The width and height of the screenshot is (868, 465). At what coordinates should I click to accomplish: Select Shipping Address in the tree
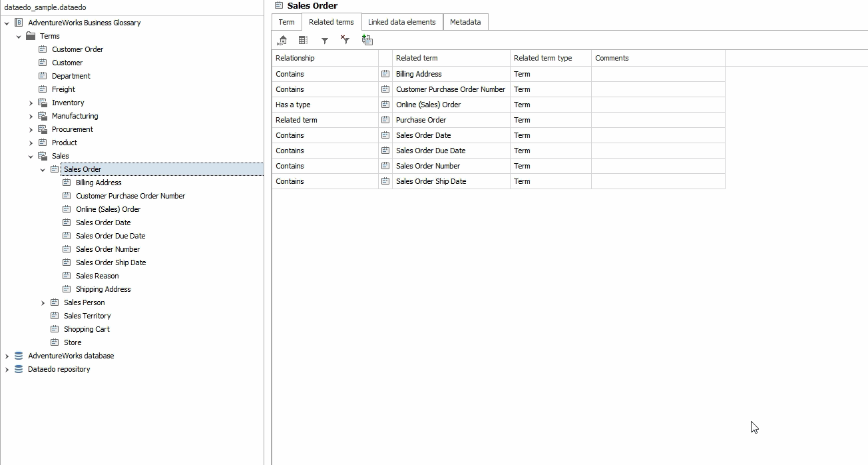pyautogui.click(x=103, y=289)
